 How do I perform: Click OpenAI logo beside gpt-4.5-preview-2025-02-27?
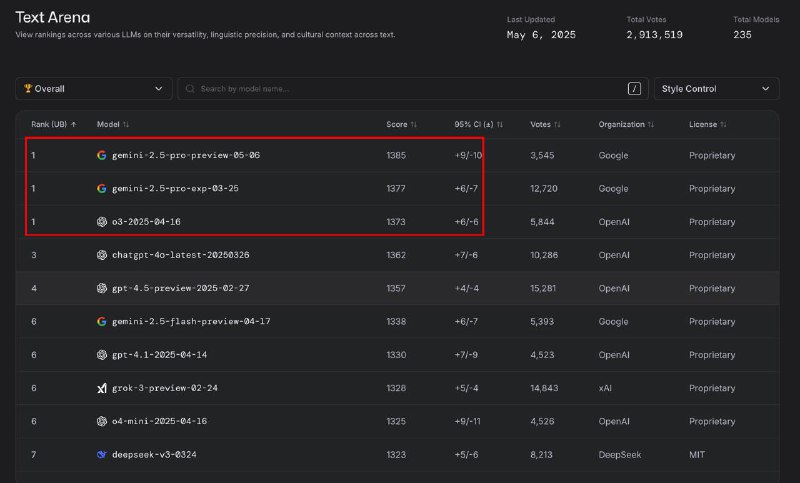point(102,288)
